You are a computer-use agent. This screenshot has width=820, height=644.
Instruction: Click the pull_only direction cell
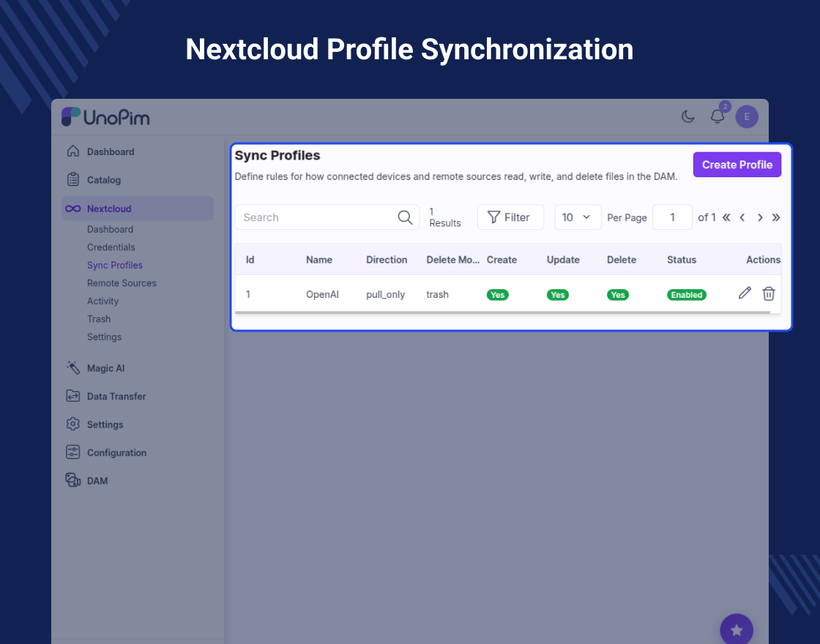coord(385,294)
